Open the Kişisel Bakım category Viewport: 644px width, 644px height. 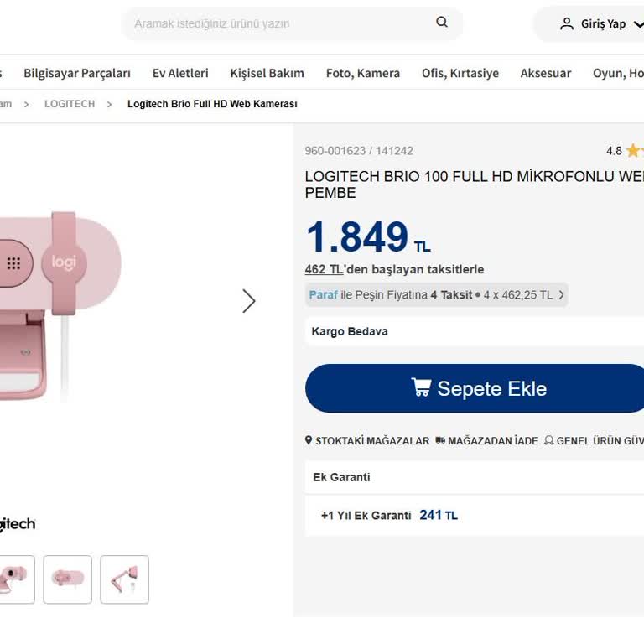click(x=267, y=73)
